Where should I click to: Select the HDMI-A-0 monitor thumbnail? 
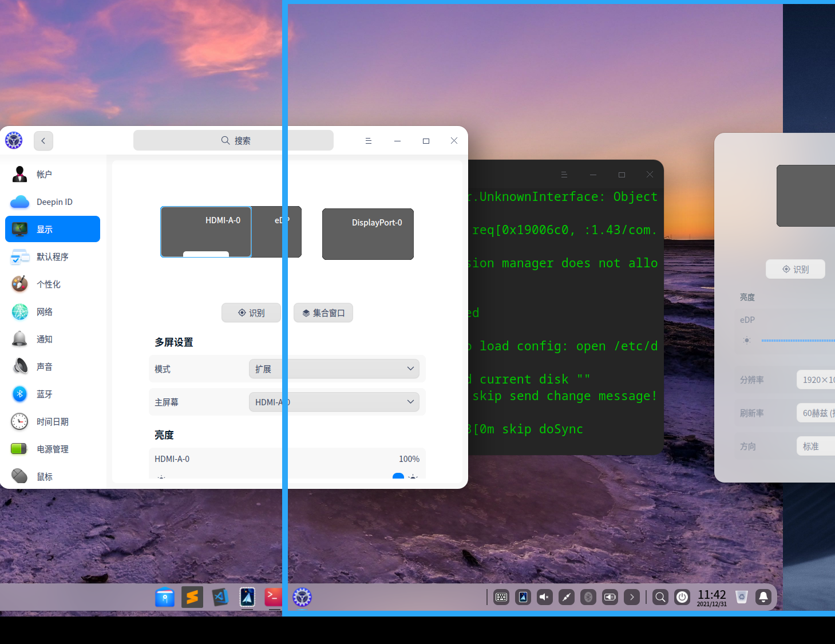(206, 232)
